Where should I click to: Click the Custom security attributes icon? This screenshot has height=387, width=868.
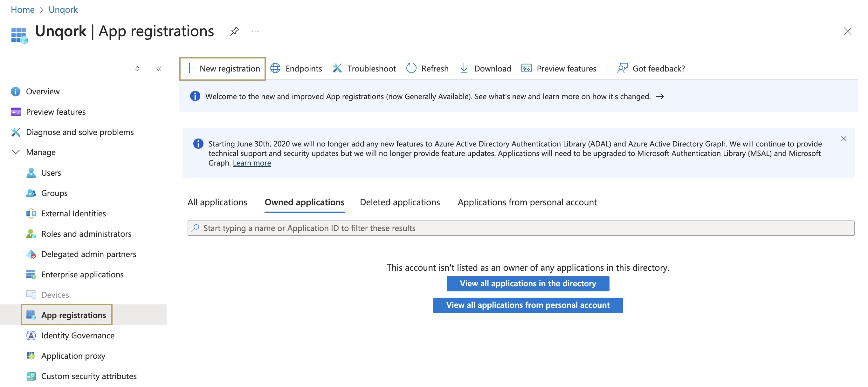(31, 376)
